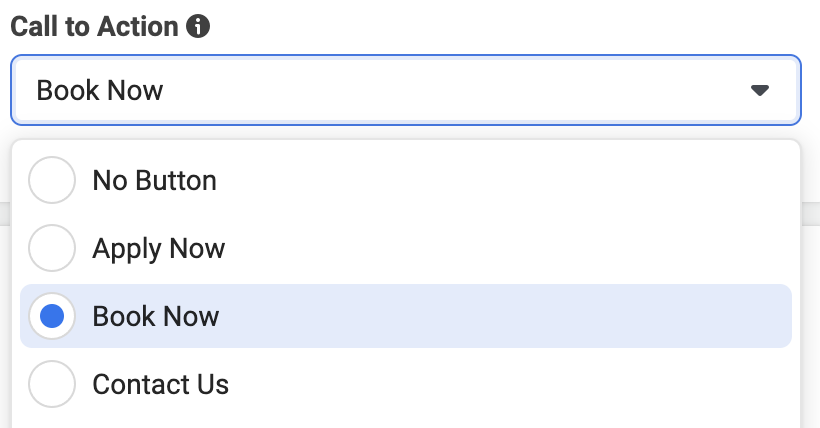
Task: Select the Apply Now radio circle
Action: 52,248
